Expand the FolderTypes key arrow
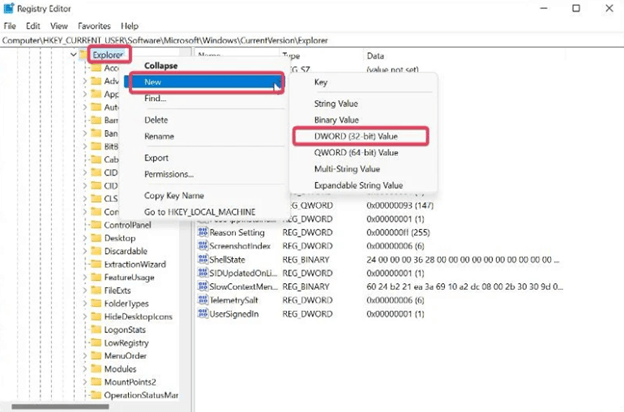Image resolution: width=624 pixels, height=412 pixels. 84,304
